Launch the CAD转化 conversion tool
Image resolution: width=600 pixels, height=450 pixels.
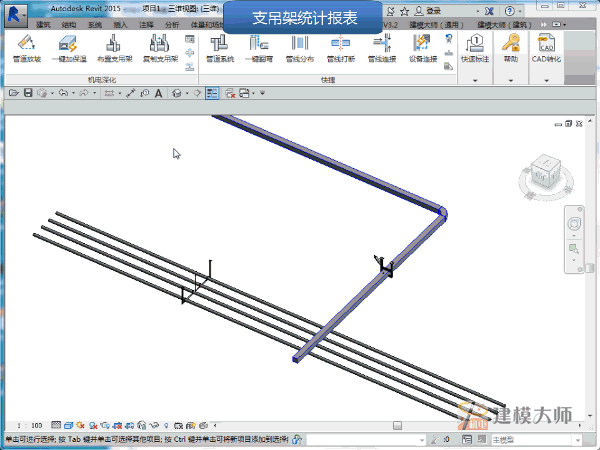point(546,48)
